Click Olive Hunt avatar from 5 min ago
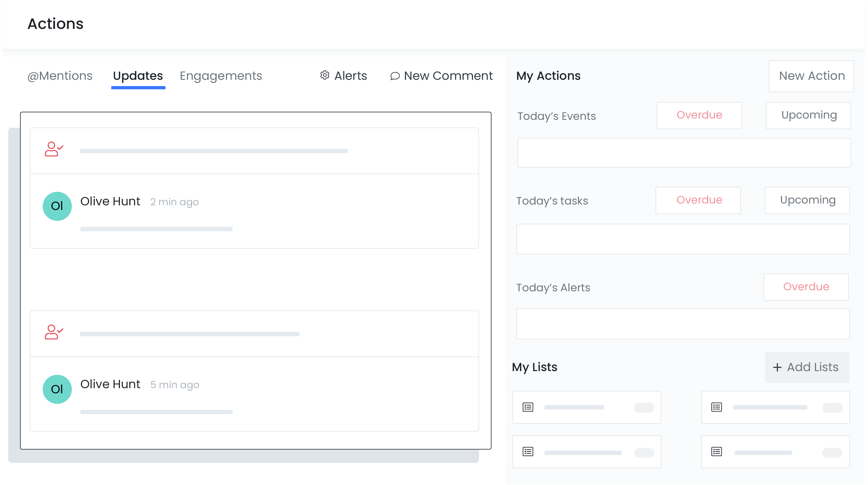This screenshot has height=485, width=868. [57, 389]
